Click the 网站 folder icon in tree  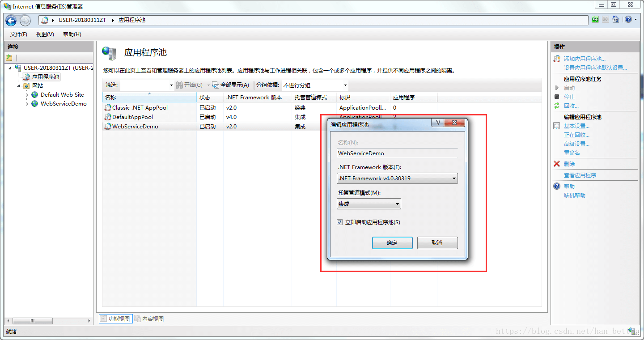click(26, 86)
